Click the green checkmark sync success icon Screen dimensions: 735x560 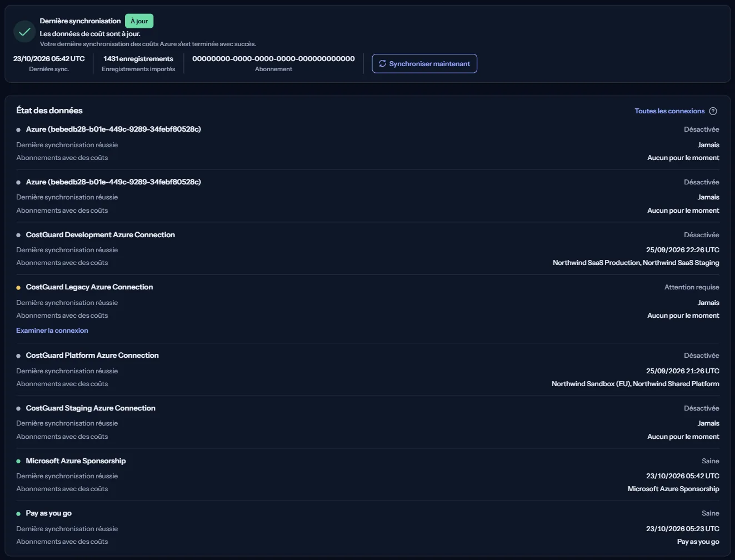point(24,32)
